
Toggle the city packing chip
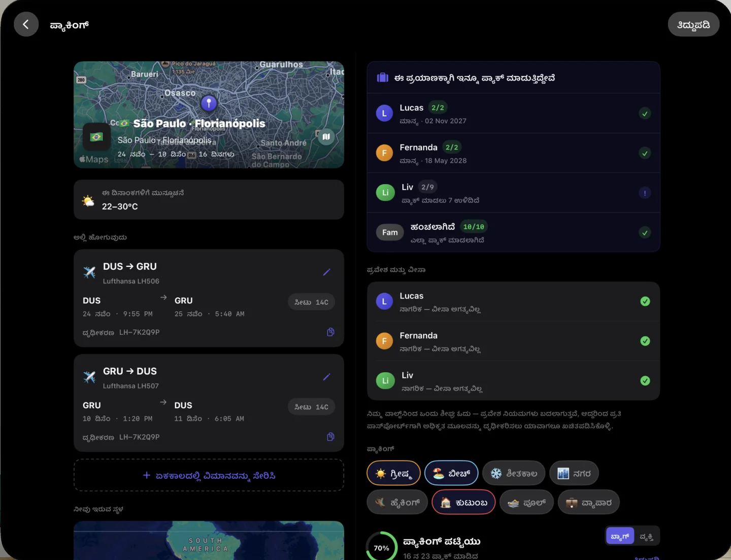click(x=574, y=473)
